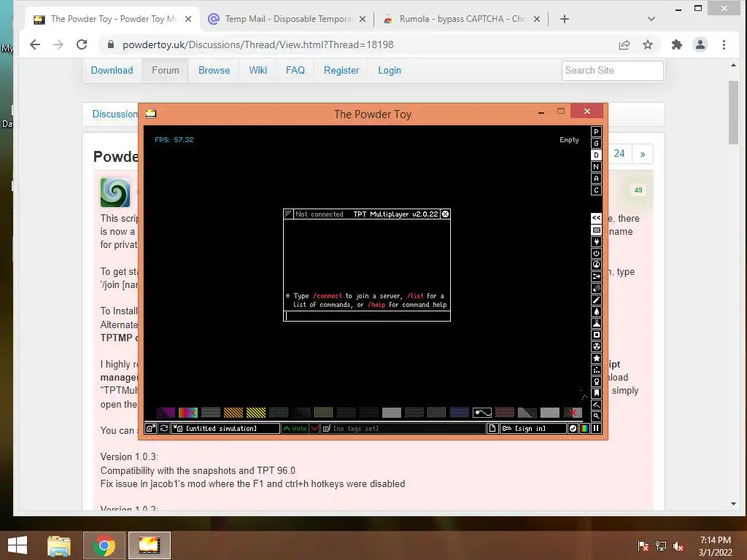This screenshot has height=560, width=747.
Task: Click the » next page link
Action: [642, 154]
